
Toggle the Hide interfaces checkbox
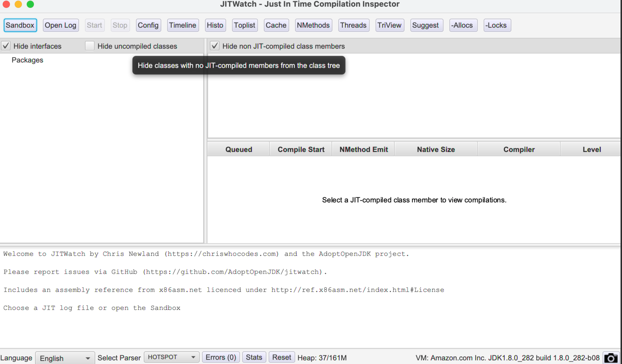6,46
